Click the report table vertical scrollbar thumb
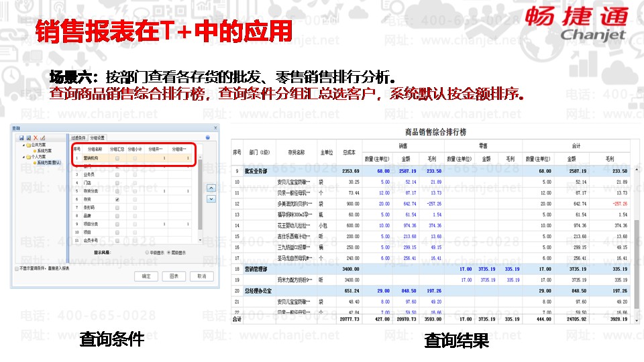 click(x=637, y=263)
